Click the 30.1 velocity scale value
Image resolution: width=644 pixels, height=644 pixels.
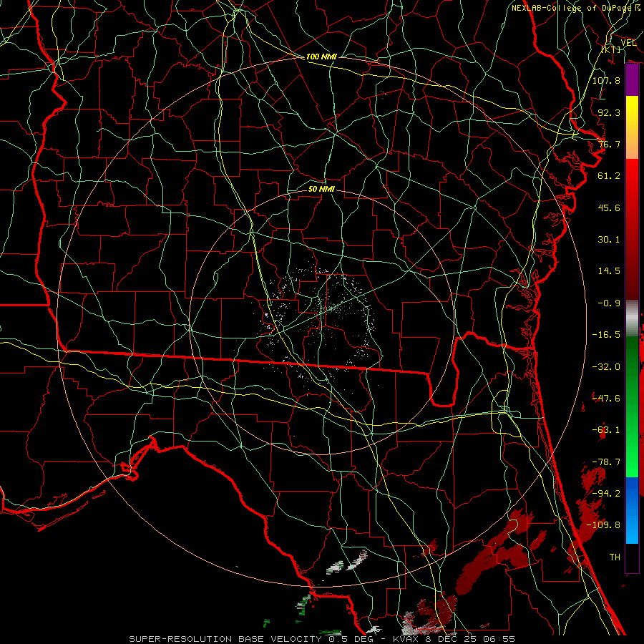coord(609,240)
